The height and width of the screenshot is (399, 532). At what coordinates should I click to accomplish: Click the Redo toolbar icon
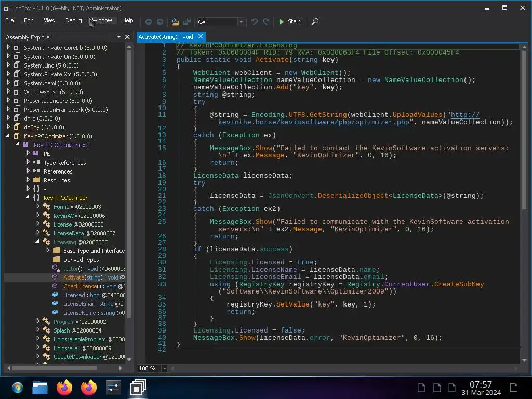[266, 22]
